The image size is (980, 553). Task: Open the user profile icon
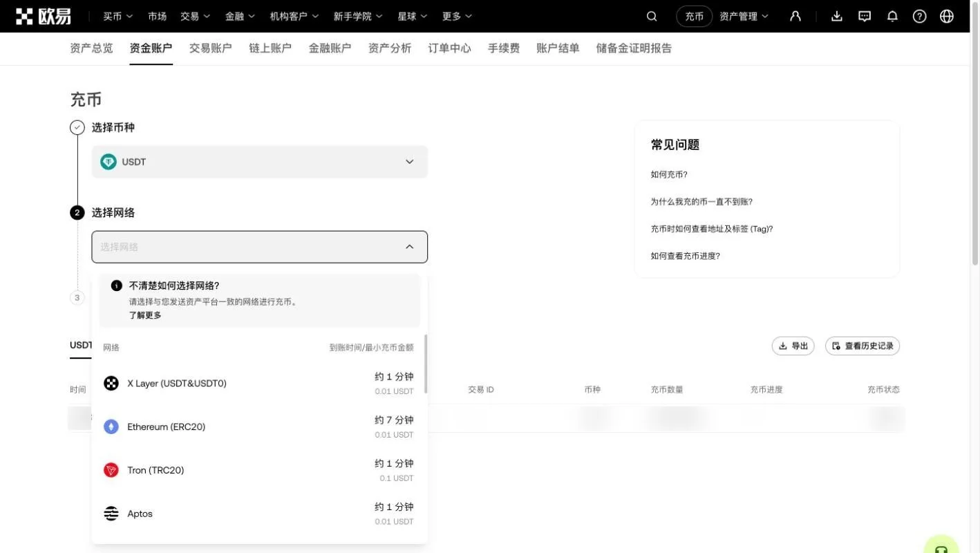coord(795,16)
